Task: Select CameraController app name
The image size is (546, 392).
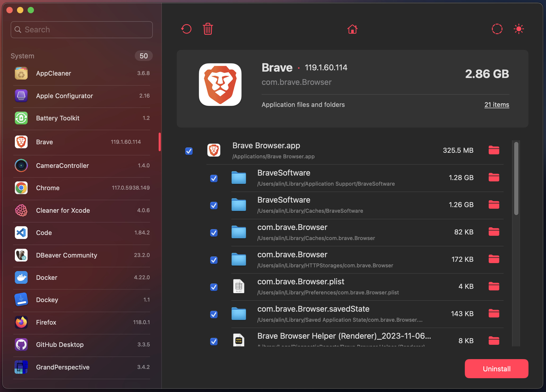Action: (62, 165)
